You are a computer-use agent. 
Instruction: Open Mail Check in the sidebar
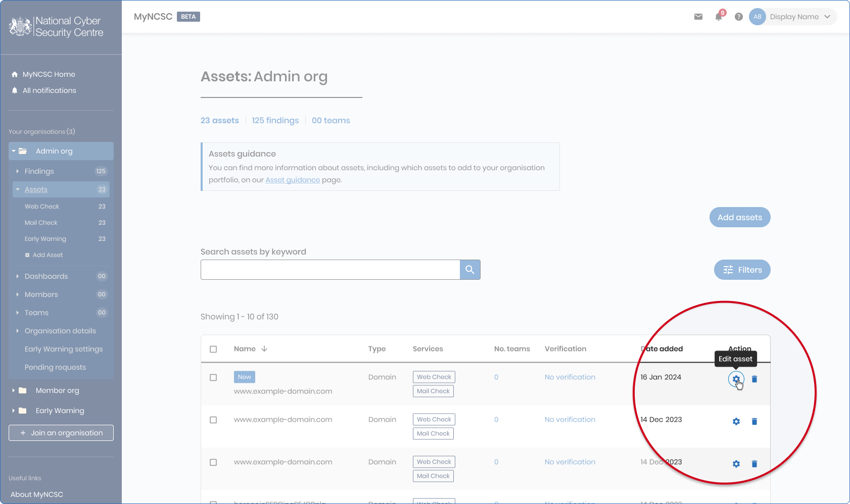click(x=41, y=223)
